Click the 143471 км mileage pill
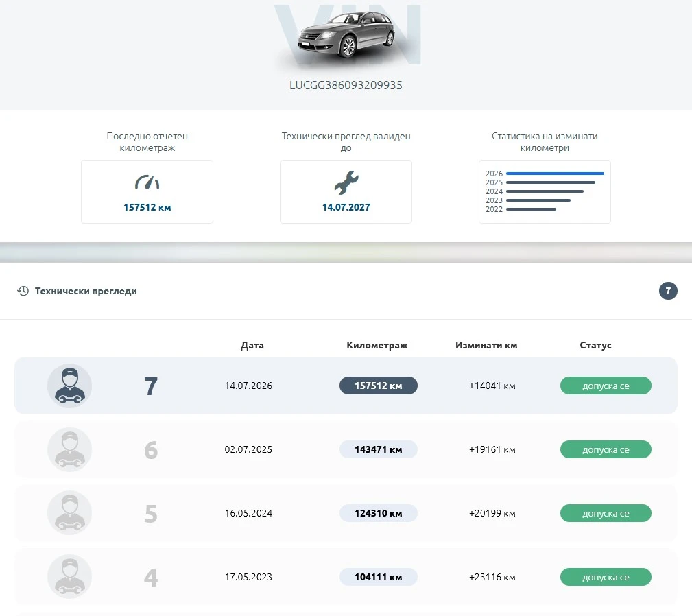 [x=378, y=449]
